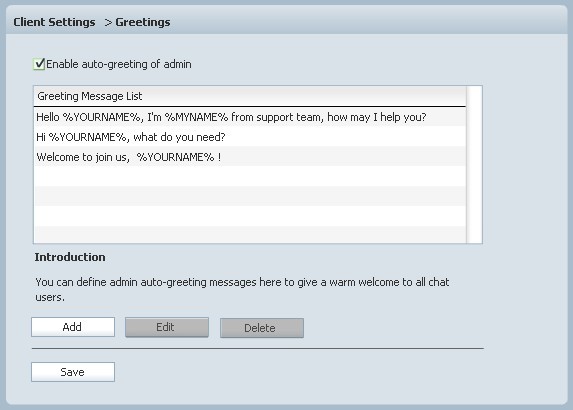Uncheck Enable auto-greeting of admin checkbox
The image size is (573, 410).
[39, 64]
